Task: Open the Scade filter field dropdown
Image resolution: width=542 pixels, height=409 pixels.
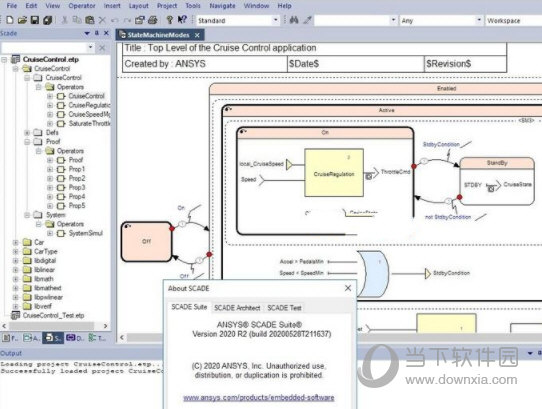Action: pyautogui.click(x=90, y=47)
